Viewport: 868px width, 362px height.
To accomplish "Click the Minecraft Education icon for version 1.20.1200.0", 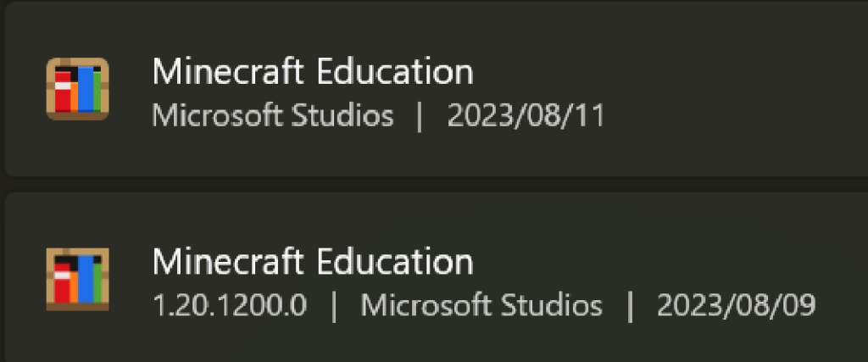I will [x=77, y=279].
